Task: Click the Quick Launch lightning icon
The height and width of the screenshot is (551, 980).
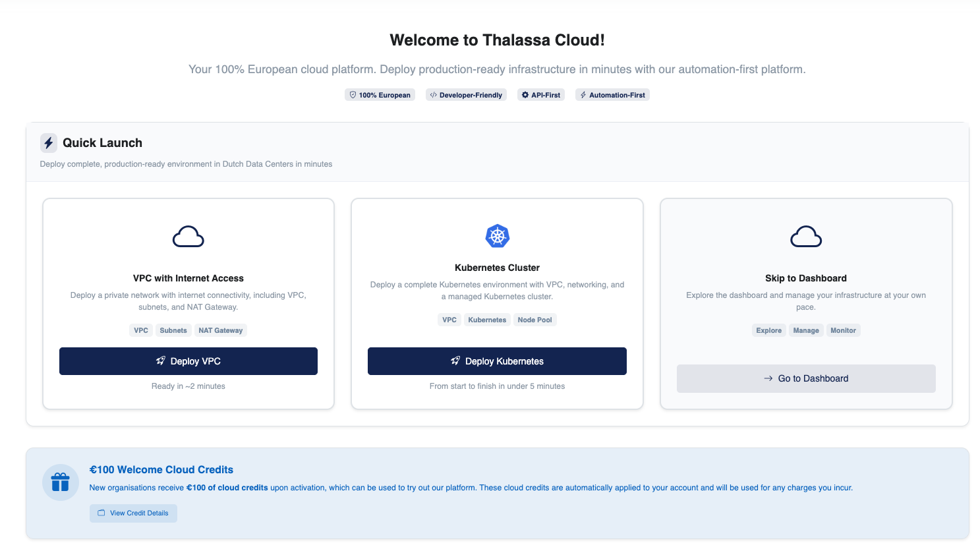Action: point(48,142)
